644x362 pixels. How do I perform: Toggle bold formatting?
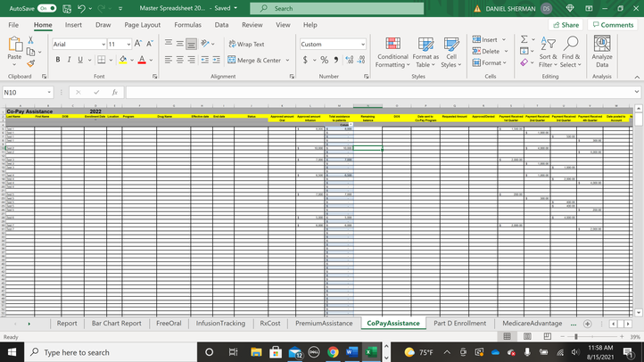coord(57,60)
